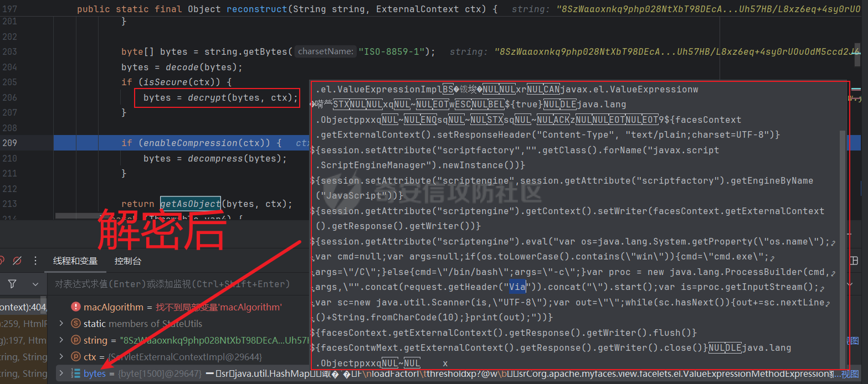Click the evaluate expression input field
The height and width of the screenshot is (384, 868).
(177, 284)
